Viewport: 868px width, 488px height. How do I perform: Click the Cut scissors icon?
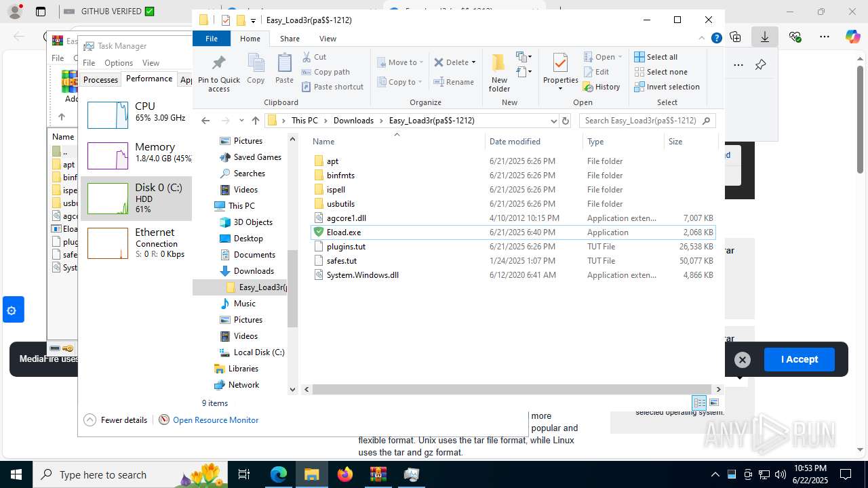click(x=307, y=57)
